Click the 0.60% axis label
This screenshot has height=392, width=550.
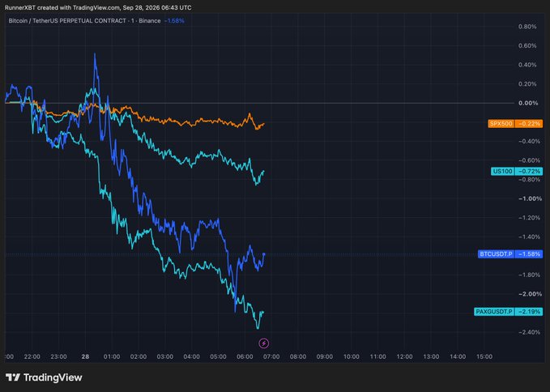coord(527,45)
